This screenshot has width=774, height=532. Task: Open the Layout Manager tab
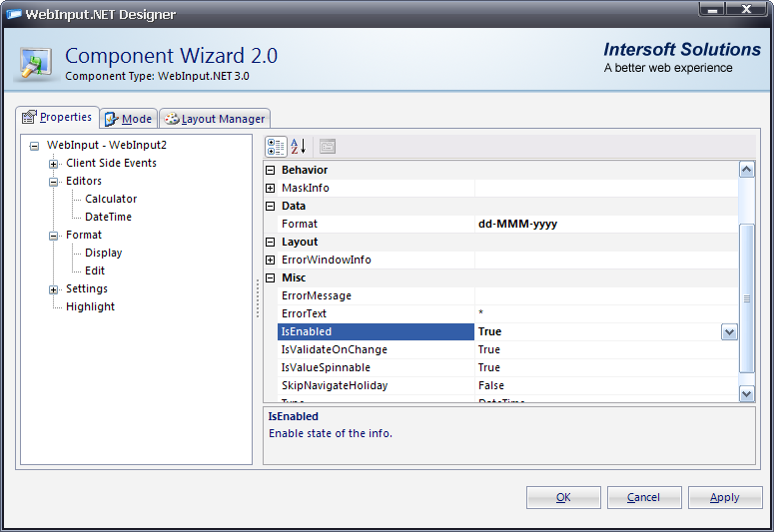coord(215,119)
